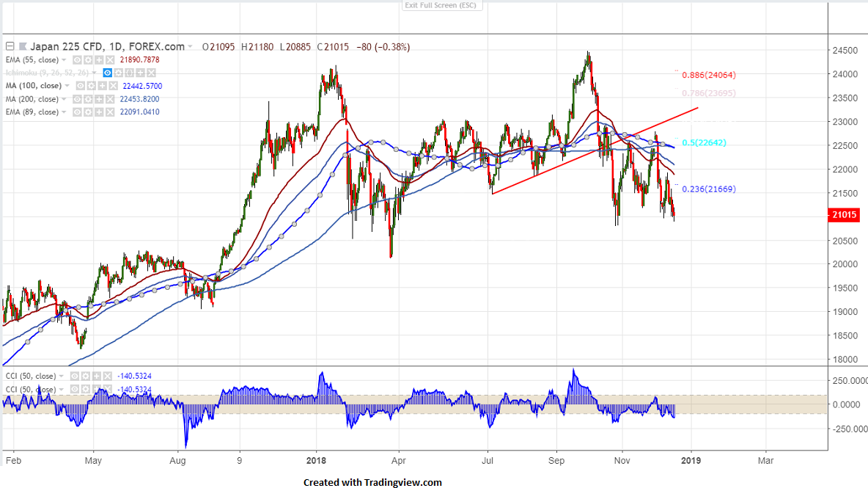Expand the EMA (89, close) dropdown arrow
This screenshot has height=488, width=868.
(65, 112)
